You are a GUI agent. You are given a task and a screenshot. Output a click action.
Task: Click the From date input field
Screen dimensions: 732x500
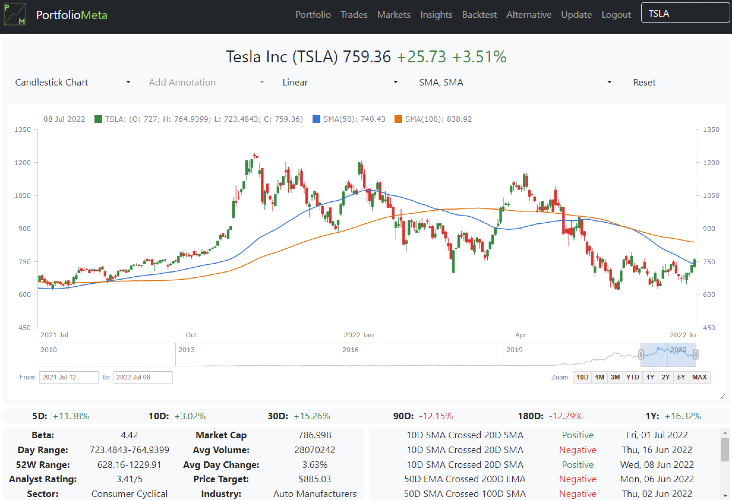(x=69, y=377)
